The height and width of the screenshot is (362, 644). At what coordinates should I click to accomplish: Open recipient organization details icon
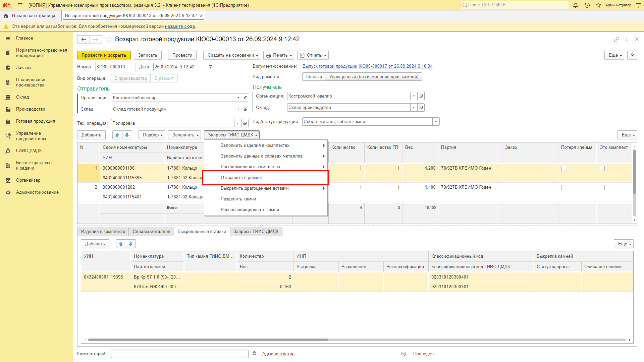click(421, 96)
